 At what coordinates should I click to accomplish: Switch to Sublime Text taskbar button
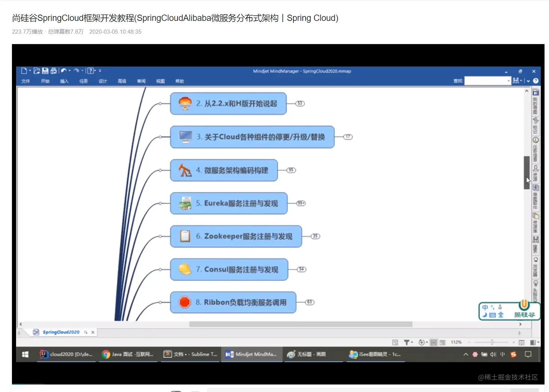coord(190,354)
